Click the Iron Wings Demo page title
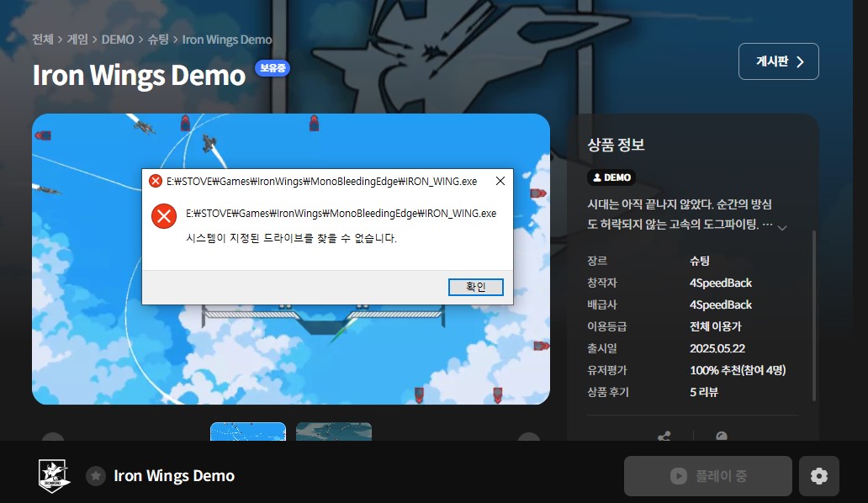This screenshot has width=868, height=503. (x=139, y=75)
